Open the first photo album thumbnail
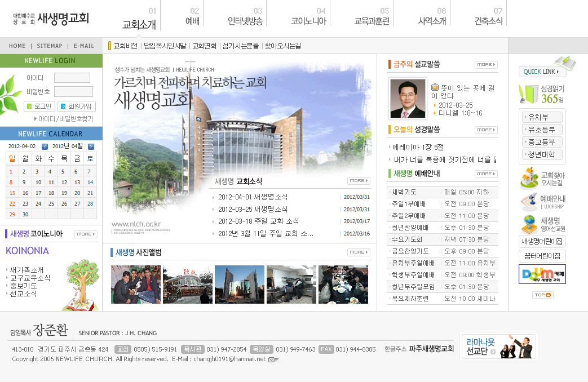Screen dimensions: 588x382 click(136, 285)
